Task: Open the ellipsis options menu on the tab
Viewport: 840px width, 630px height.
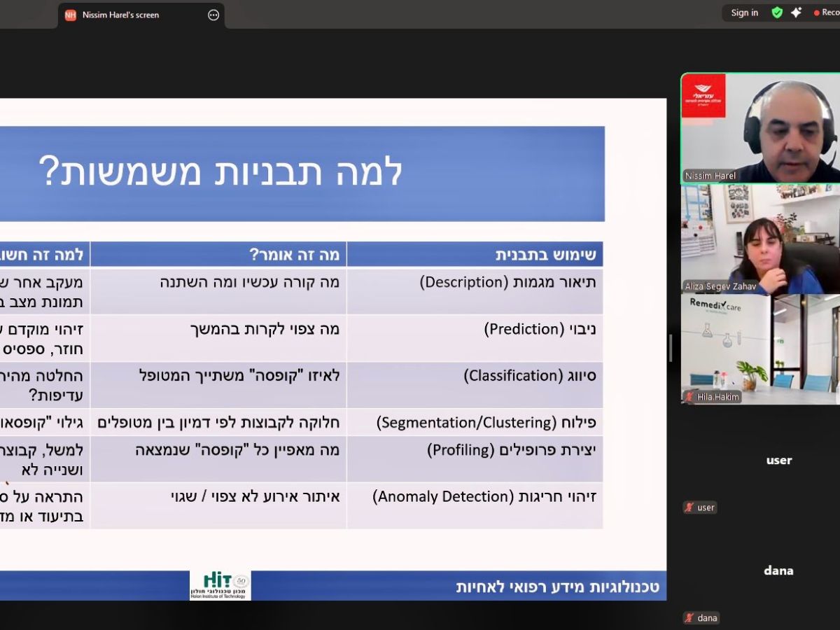Action: pyautogui.click(x=213, y=13)
